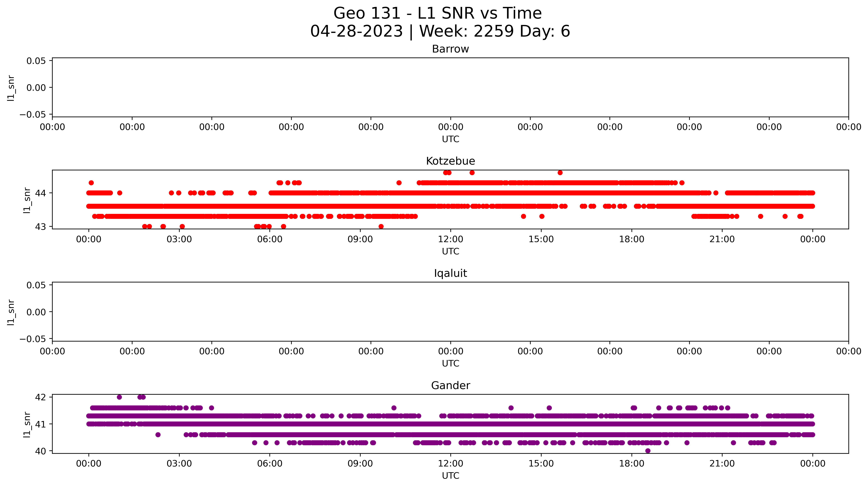Click the UTC axis label under Gander plot
The width and height of the screenshot is (868, 487).
pos(450,476)
